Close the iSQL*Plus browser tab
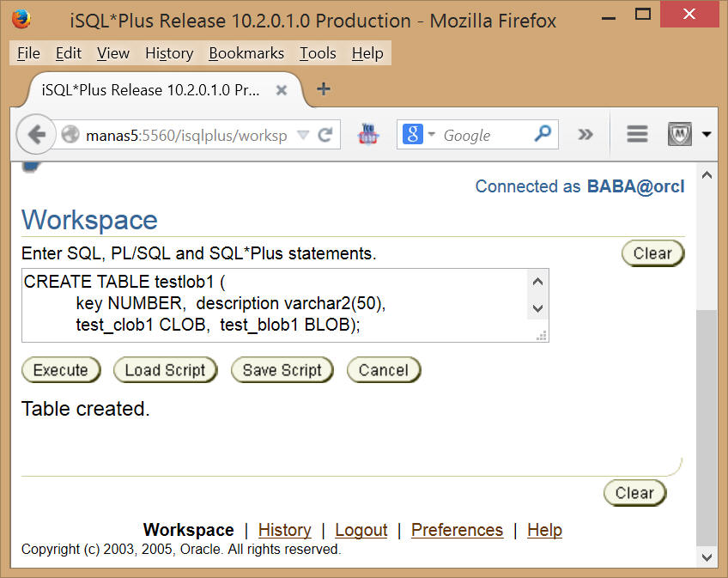The image size is (728, 578). [x=282, y=90]
